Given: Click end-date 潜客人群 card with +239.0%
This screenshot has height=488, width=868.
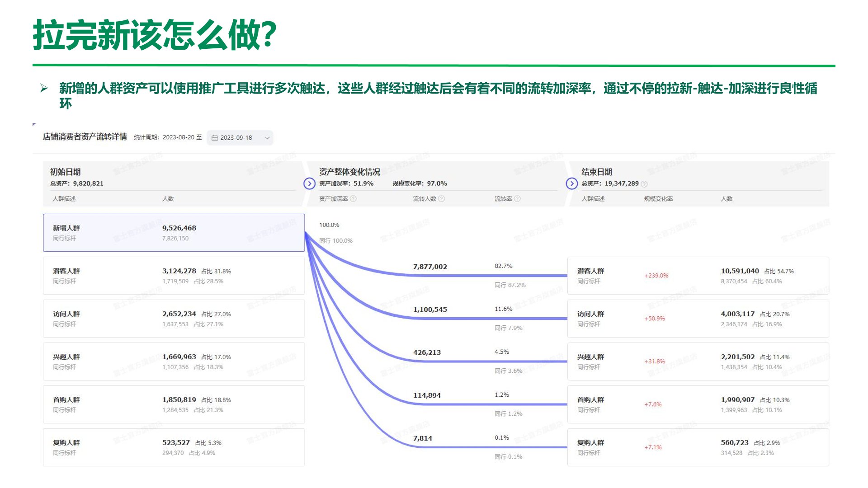Looking at the screenshot, I should (x=698, y=276).
